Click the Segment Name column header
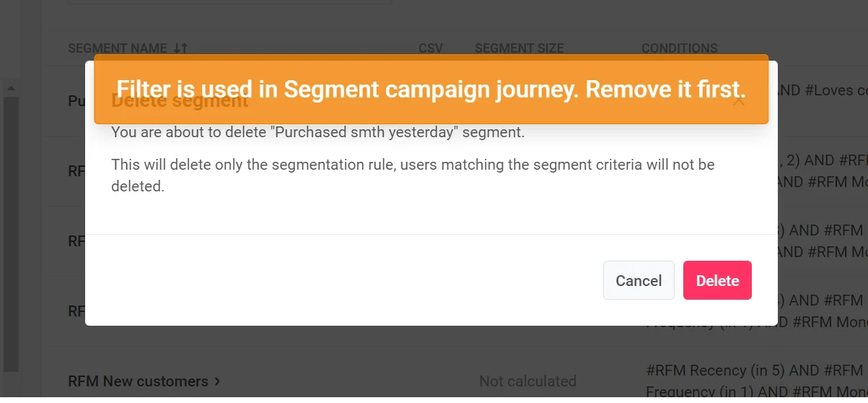 117,48
